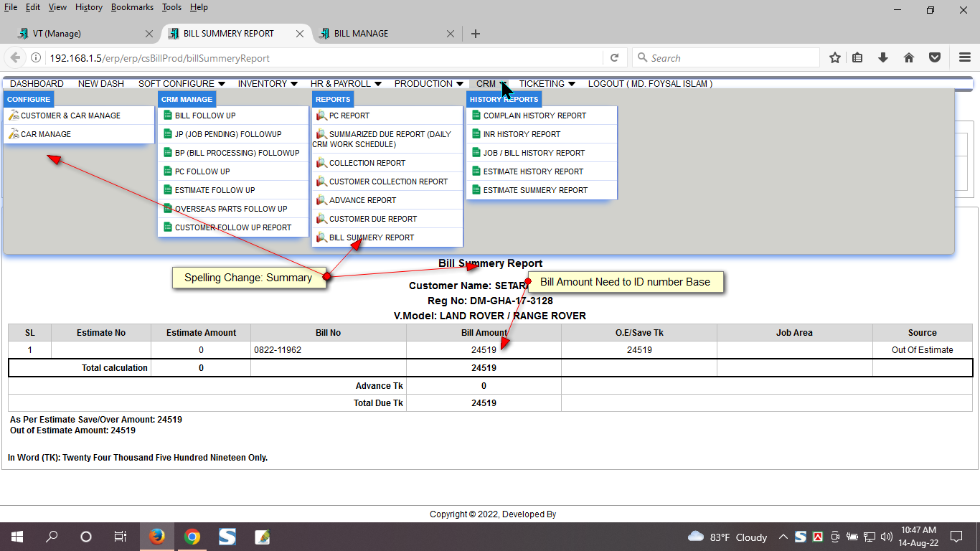Reload the current page

pos(615,58)
